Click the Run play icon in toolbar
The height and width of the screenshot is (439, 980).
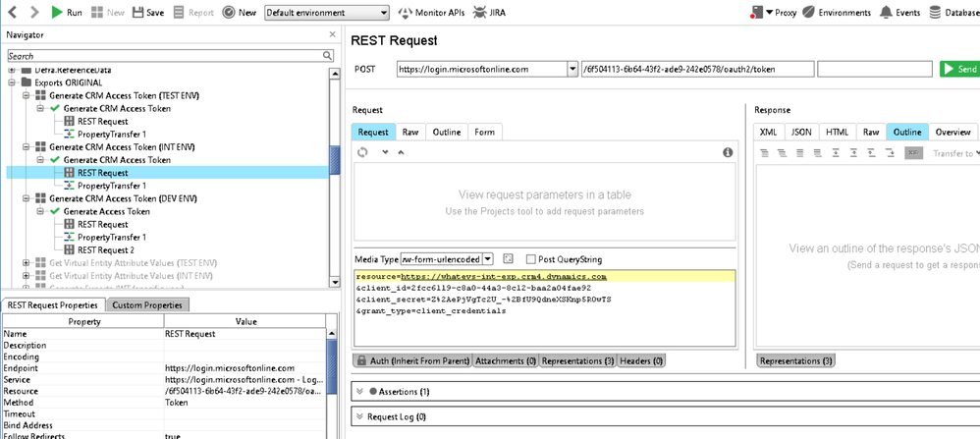pyautogui.click(x=57, y=13)
